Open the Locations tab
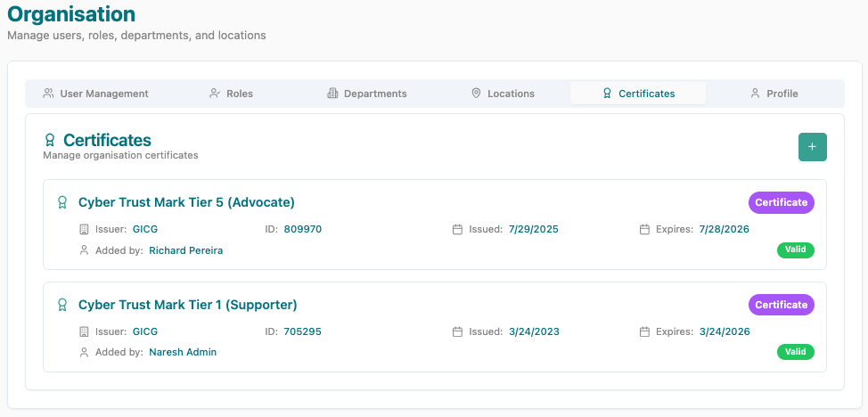This screenshot has width=868, height=417. (x=503, y=94)
